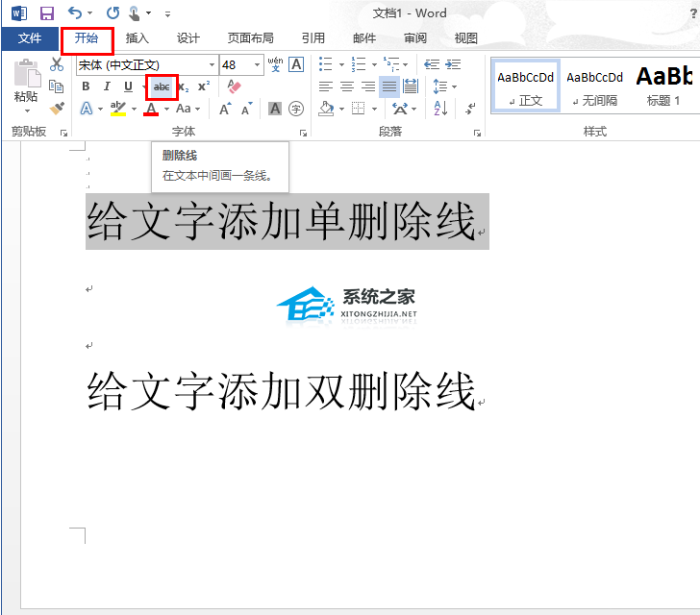
Task: Open the 邮件 Mailings tab
Action: [x=363, y=38]
